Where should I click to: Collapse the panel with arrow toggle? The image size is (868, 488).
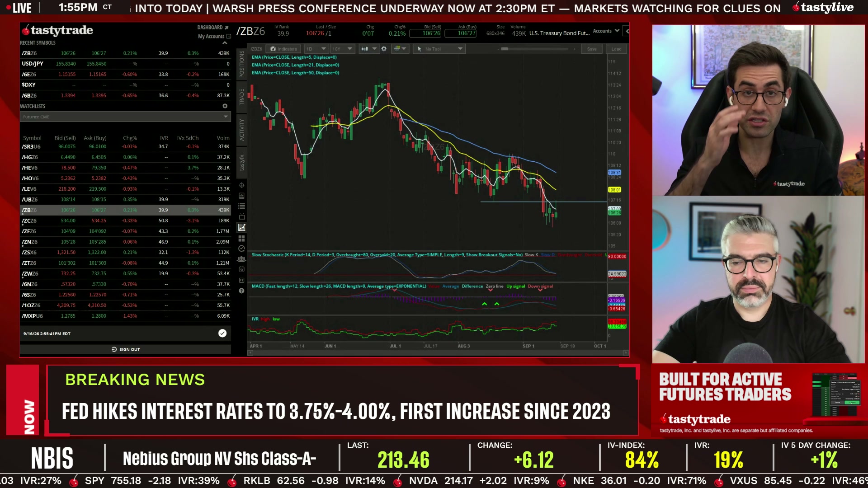(627, 31)
